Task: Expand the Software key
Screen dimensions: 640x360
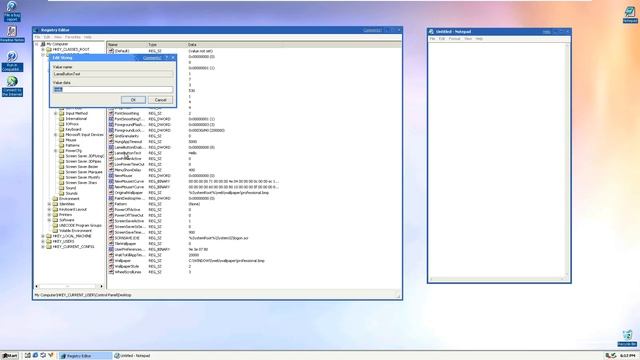Action: tap(49, 220)
